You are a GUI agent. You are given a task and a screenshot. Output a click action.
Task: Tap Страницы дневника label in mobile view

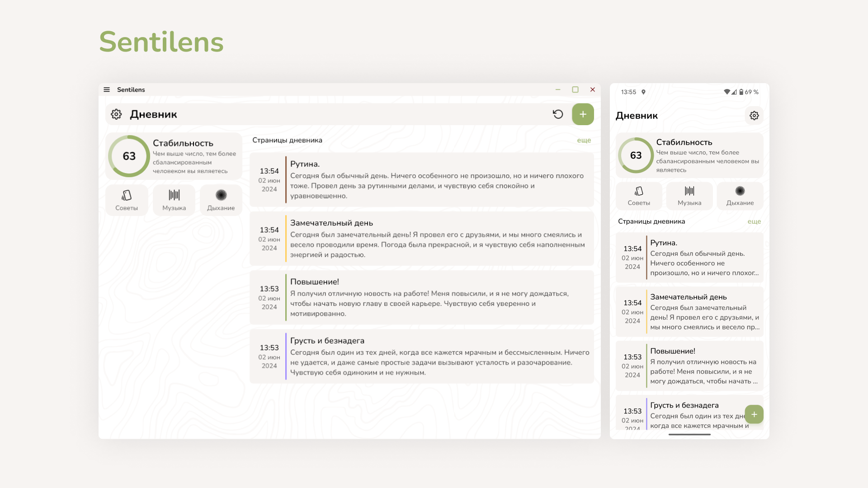pos(651,221)
